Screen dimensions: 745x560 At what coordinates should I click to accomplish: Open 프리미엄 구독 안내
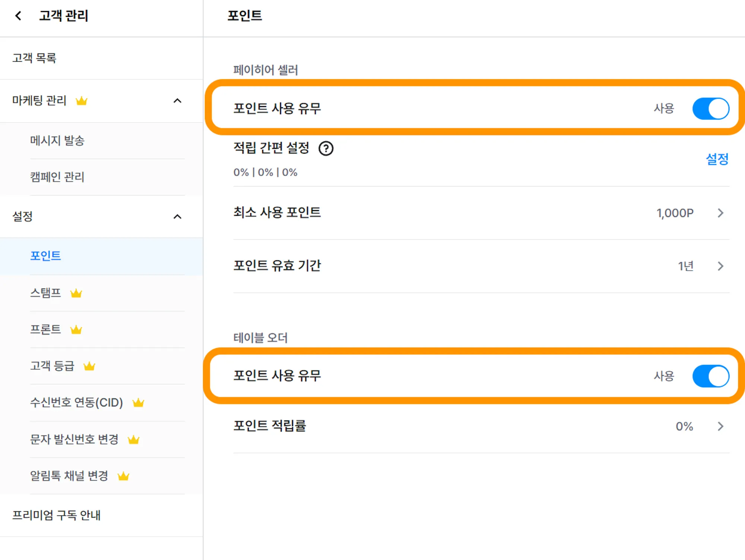[x=56, y=515]
